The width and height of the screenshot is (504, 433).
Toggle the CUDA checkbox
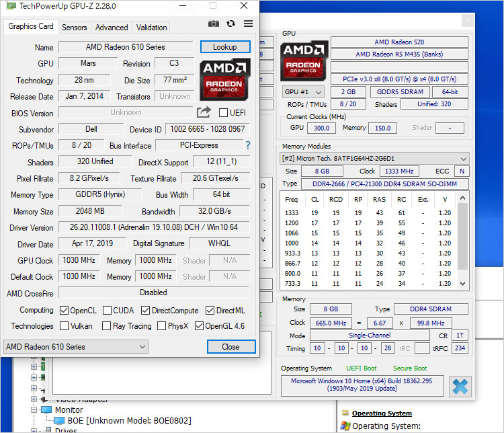tap(107, 311)
